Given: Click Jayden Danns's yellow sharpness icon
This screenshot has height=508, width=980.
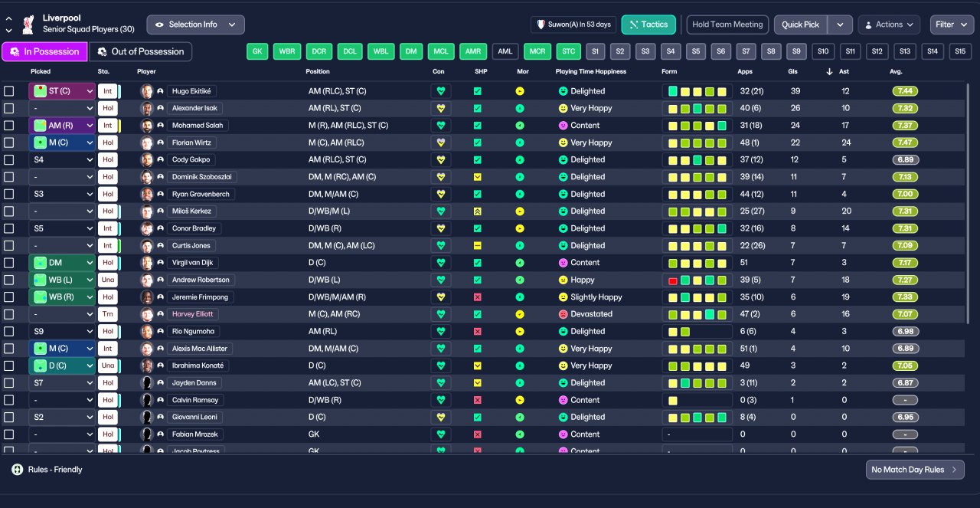Looking at the screenshot, I should click(478, 383).
